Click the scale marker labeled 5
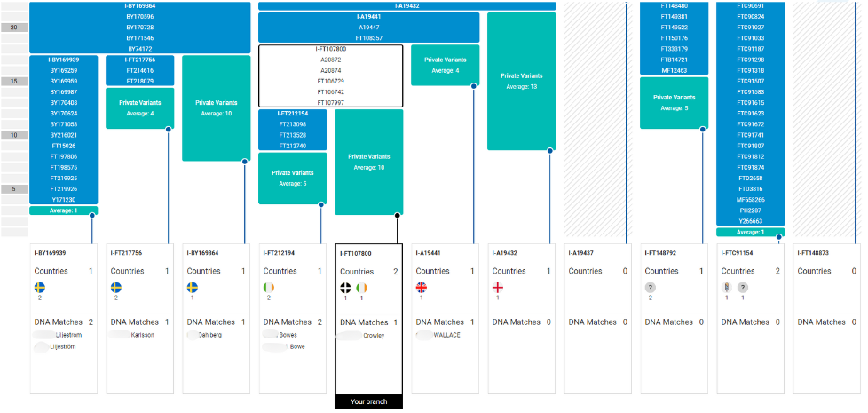 (x=14, y=189)
